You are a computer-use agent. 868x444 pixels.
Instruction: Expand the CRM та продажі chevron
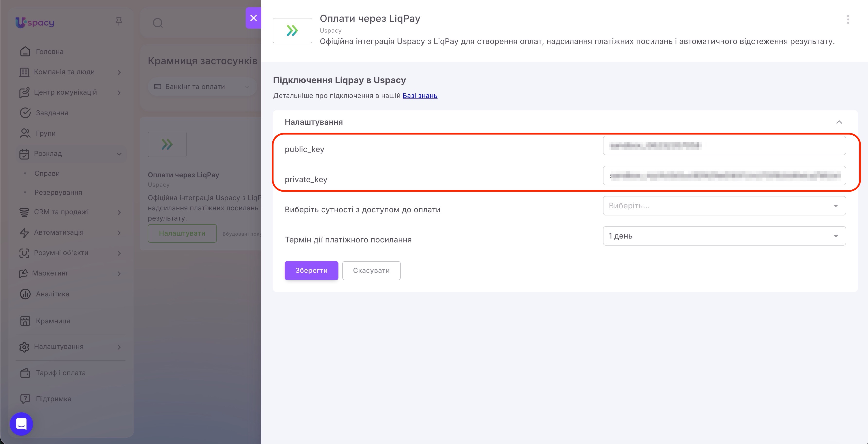119,212
